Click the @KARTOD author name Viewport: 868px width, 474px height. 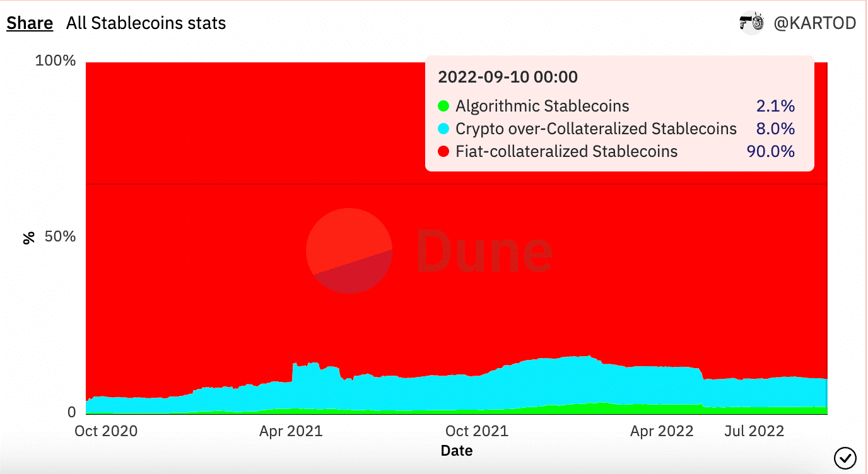(814, 23)
